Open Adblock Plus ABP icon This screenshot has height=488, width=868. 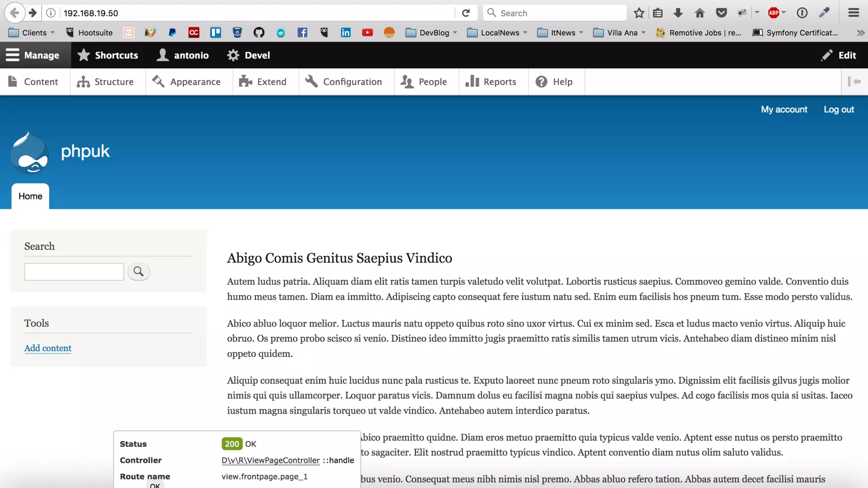pos(773,13)
